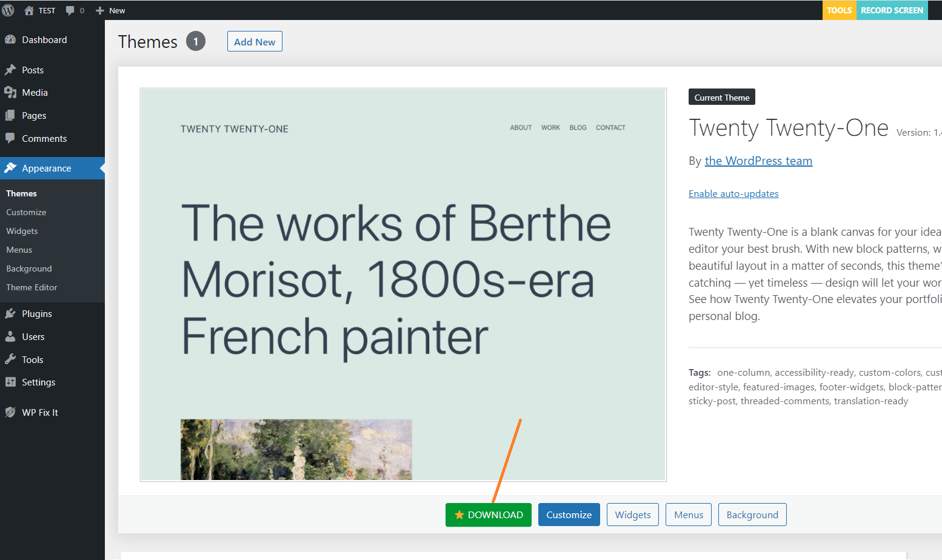Follow the WordPress team link
The image size is (942, 560).
click(x=758, y=161)
